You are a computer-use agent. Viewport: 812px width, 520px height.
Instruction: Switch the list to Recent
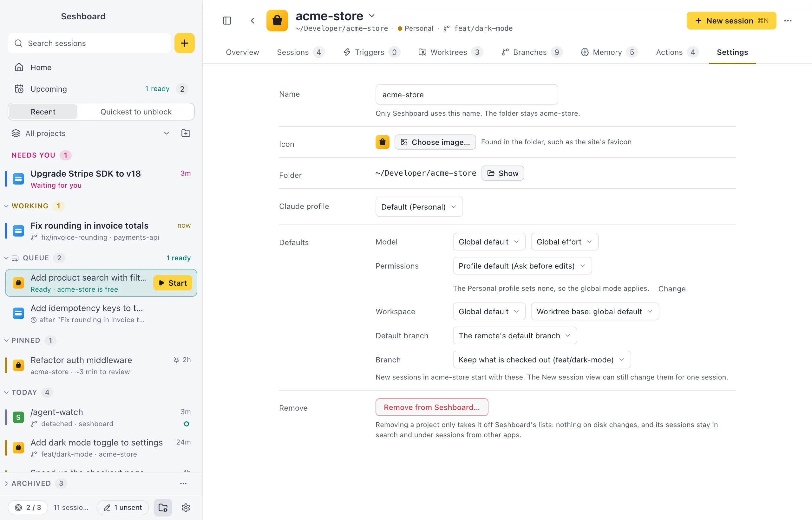point(43,112)
